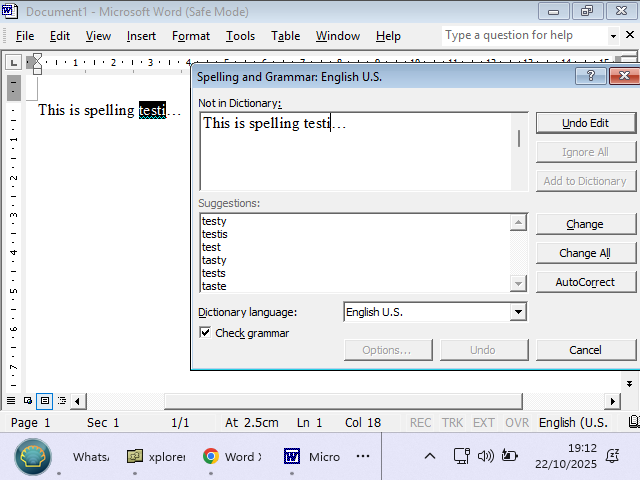Image resolution: width=640 pixels, height=480 pixels.
Task: Open the volume tray icon
Action: click(x=486, y=456)
